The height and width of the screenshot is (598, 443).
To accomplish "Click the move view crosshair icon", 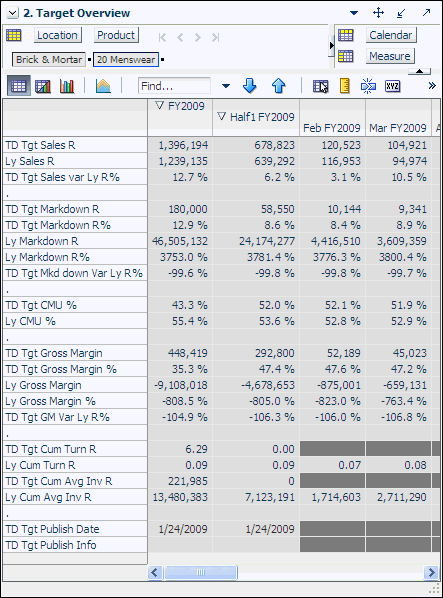I will pos(378,13).
